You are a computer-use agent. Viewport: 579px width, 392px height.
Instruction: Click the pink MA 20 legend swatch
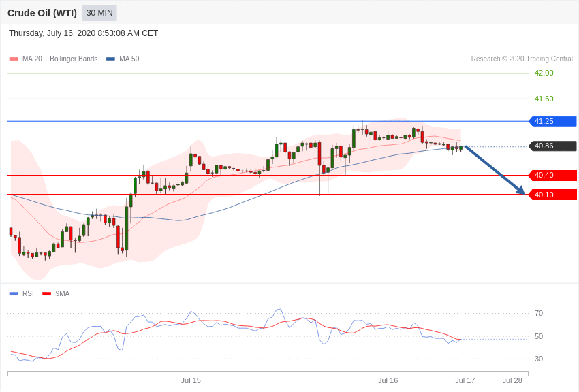(x=14, y=59)
